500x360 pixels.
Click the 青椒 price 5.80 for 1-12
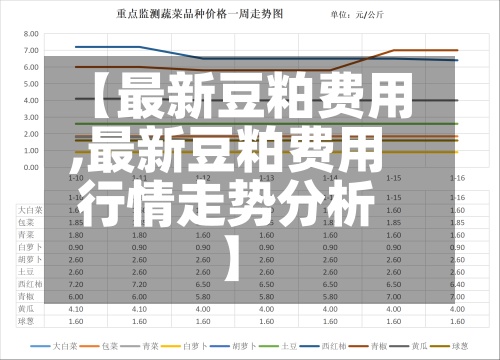tap(203, 297)
